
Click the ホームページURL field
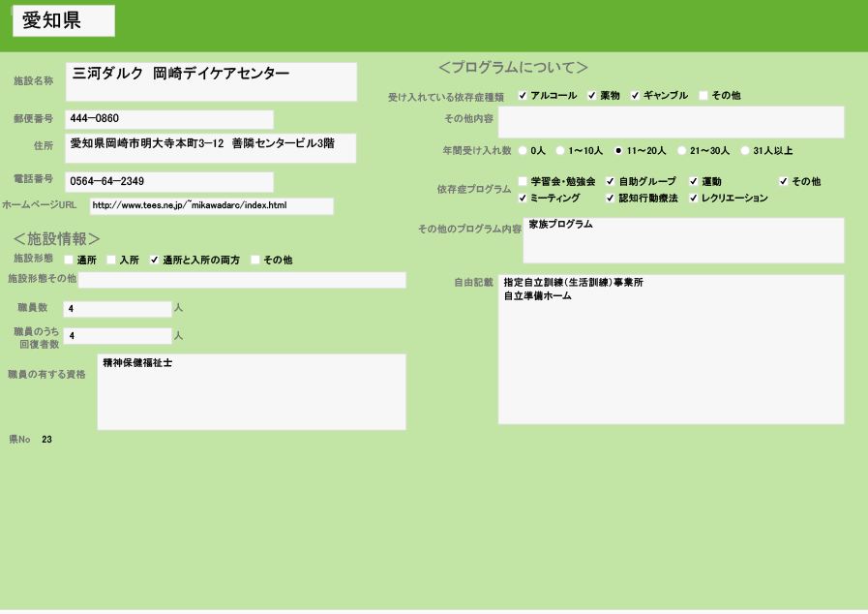tap(211, 206)
